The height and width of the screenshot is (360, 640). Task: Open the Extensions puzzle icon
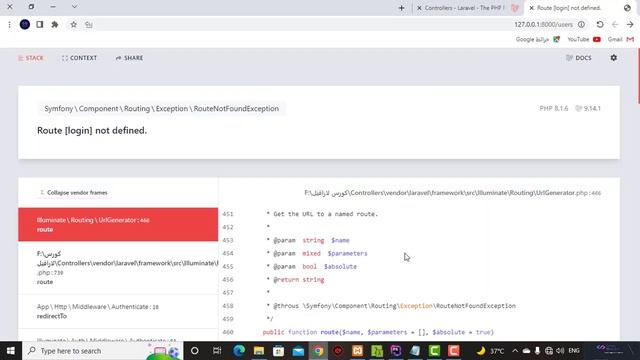tap(55, 24)
